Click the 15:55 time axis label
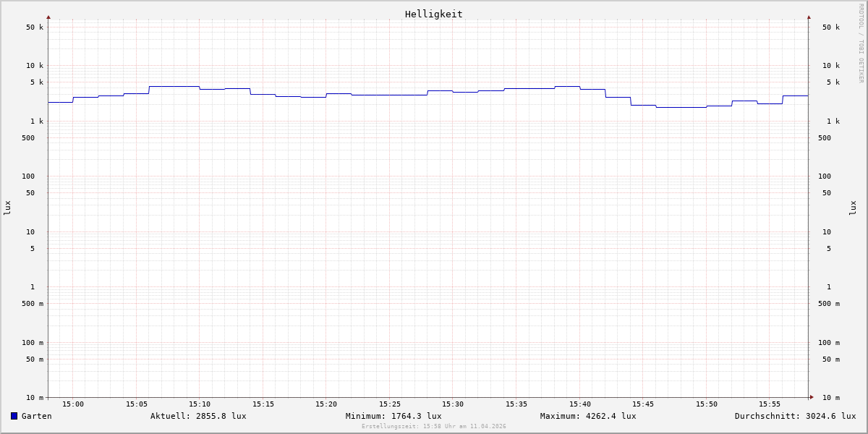 (770, 404)
